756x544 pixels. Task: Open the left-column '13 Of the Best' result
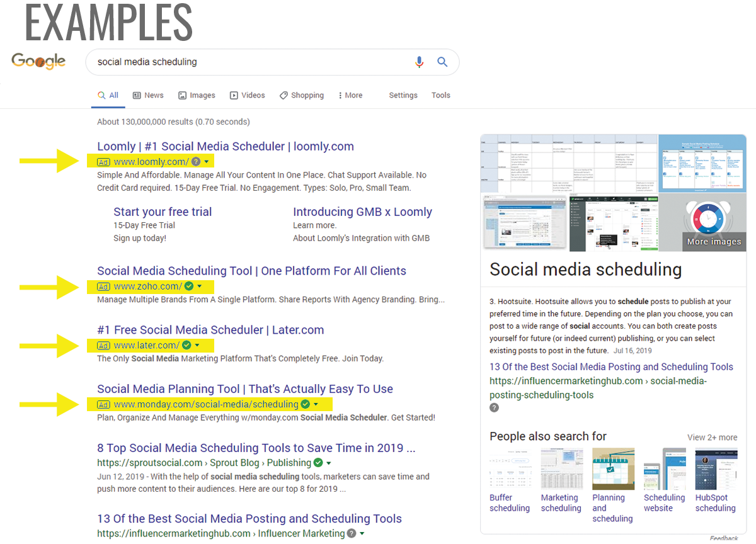tap(249, 519)
